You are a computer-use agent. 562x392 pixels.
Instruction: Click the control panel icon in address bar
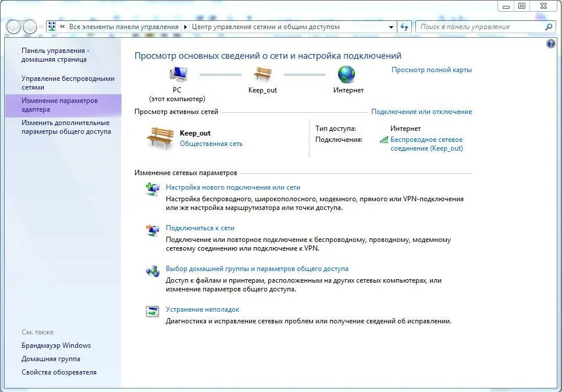(52, 26)
